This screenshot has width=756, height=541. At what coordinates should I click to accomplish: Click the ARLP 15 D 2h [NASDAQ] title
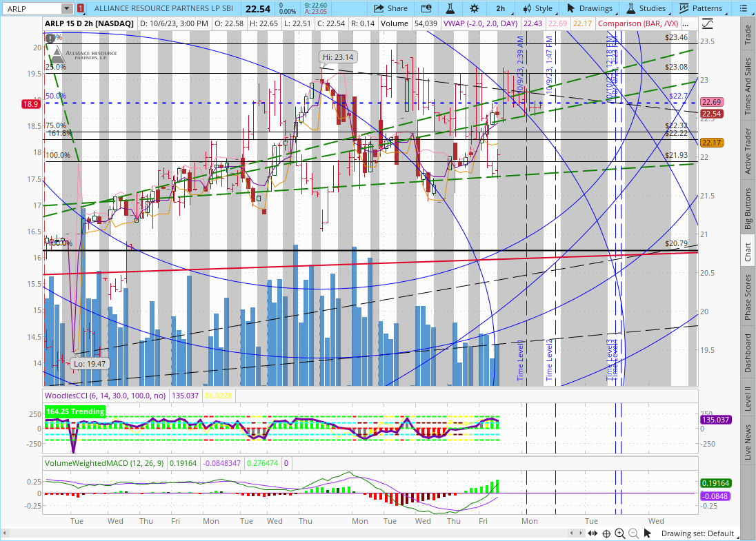[x=89, y=23]
